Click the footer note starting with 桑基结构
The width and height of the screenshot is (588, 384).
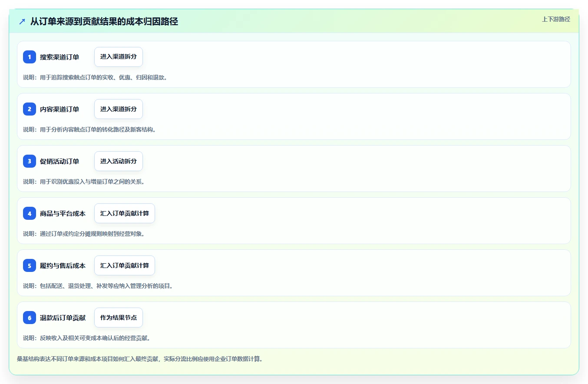pos(140,359)
